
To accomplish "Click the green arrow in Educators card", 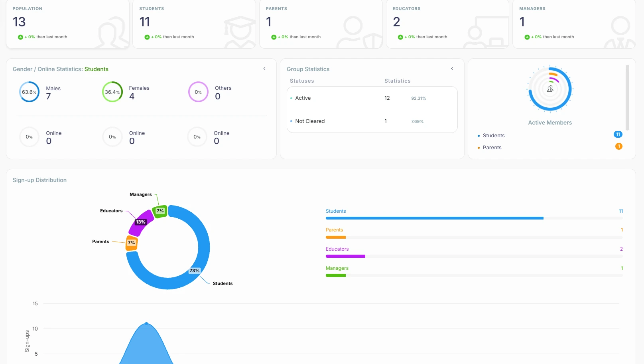I will point(400,37).
